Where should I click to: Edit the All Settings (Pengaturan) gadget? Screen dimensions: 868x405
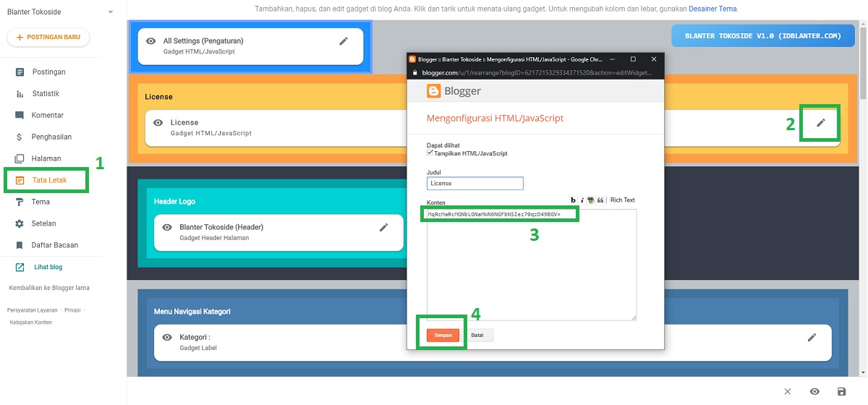pyautogui.click(x=344, y=41)
